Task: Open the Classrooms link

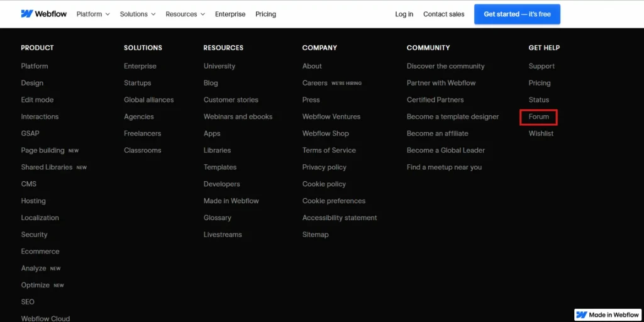Action: (143, 150)
